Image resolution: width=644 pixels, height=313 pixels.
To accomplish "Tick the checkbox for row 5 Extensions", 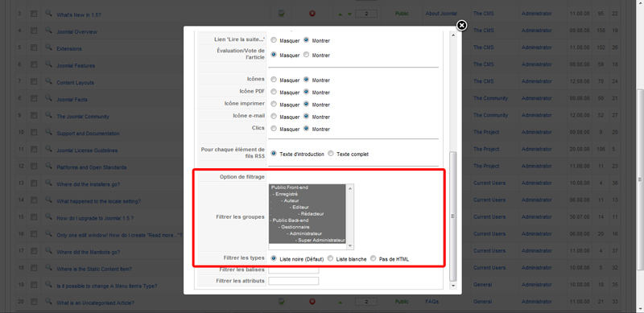I will click(x=34, y=47).
